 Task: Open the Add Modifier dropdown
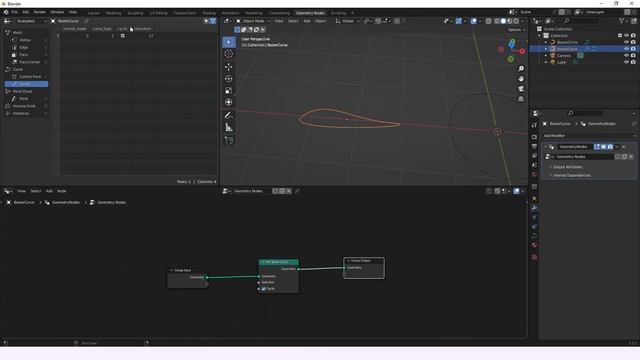click(x=589, y=136)
